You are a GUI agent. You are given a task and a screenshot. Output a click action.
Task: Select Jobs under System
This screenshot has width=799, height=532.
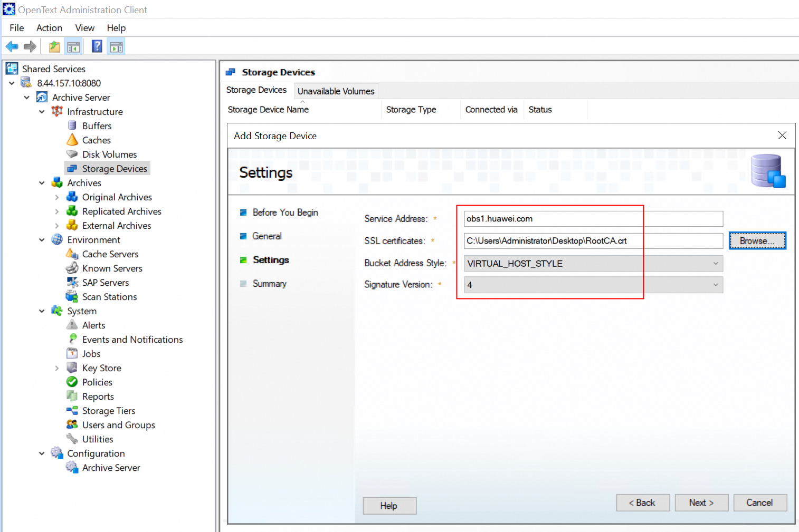coord(91,354)
